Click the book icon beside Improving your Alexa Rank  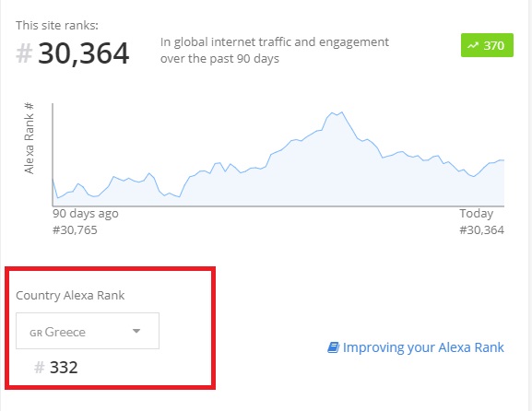(x=333, y=347)
